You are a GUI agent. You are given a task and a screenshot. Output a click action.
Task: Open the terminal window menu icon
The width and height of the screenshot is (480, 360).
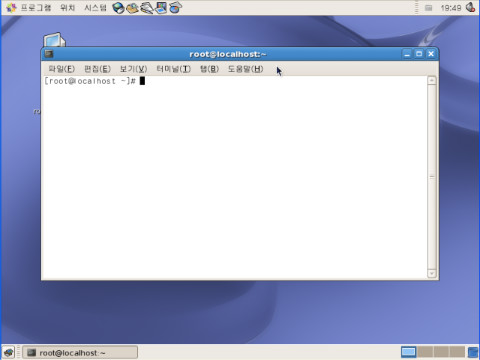click(49, 54)
